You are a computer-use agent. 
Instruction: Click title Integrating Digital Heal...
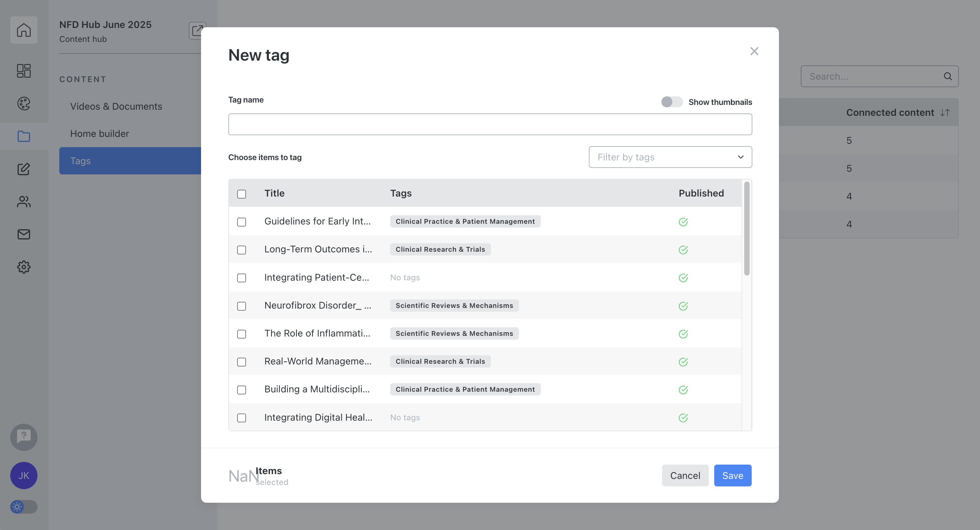[318, 418]
